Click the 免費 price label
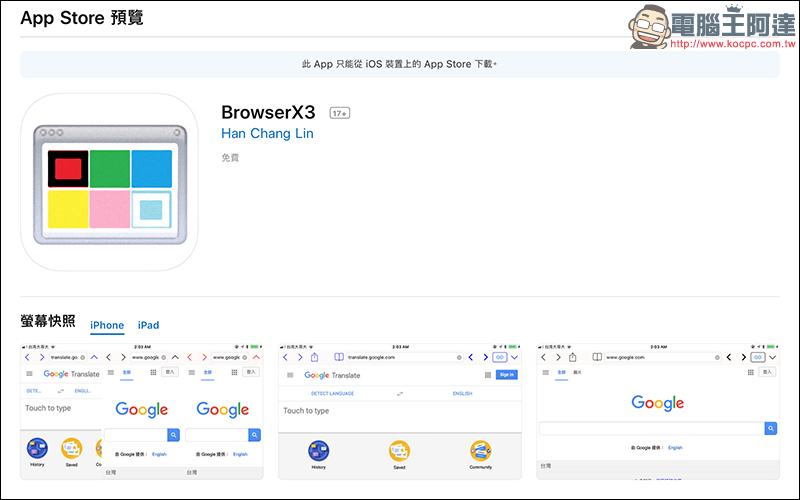Image resolution: width=800 pixels, height=500 pixels. 230,158
